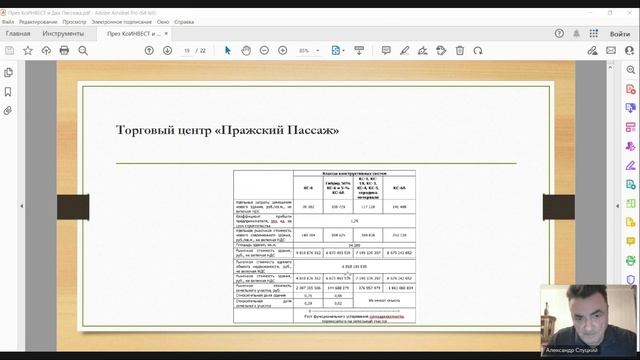Image resolution: width=640 pixels, height=360 pixels.
Task: Click the scrolling mode toolbar icon
Action: click(x=359, y=51)
